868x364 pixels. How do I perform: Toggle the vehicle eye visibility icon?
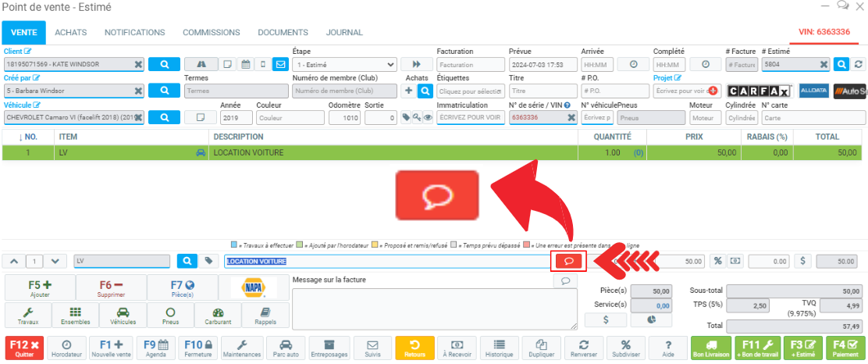[x=428, y=118]
